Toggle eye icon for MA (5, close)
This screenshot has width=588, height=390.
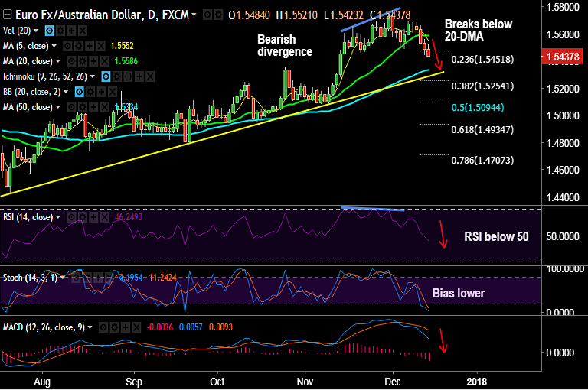coord(67,46)
